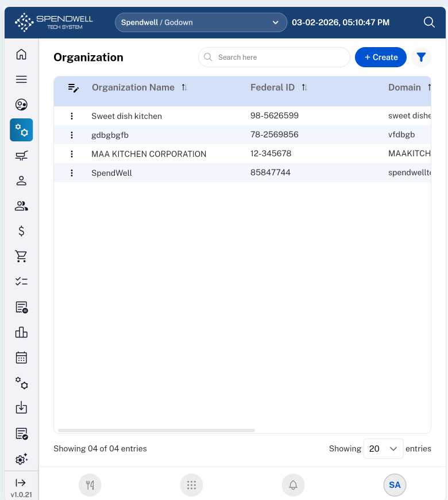Click the version v1.0.21 label
Screen dimensions: 448x500
tap(21, 495)
